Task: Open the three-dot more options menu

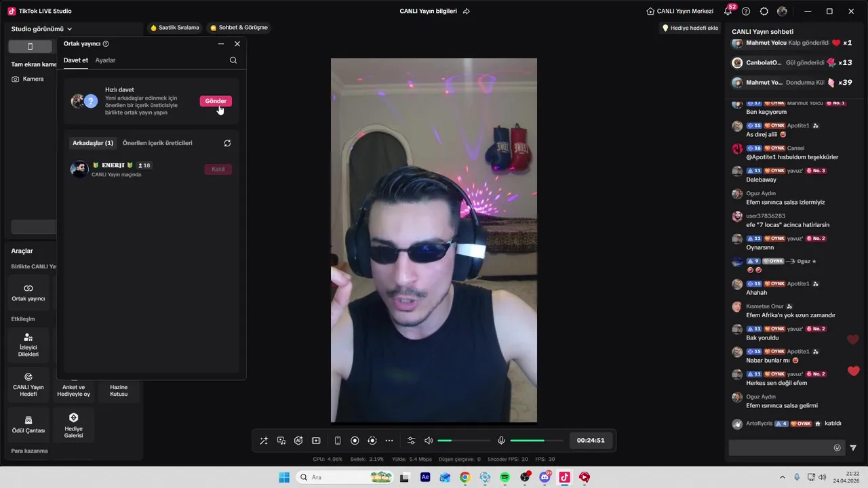Action: 389,441
